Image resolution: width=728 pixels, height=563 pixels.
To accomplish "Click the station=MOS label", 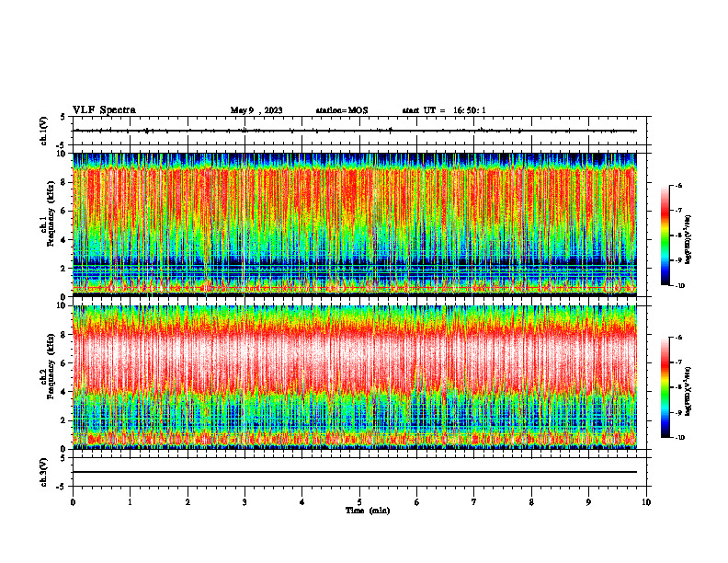I will tap(342, 110).
